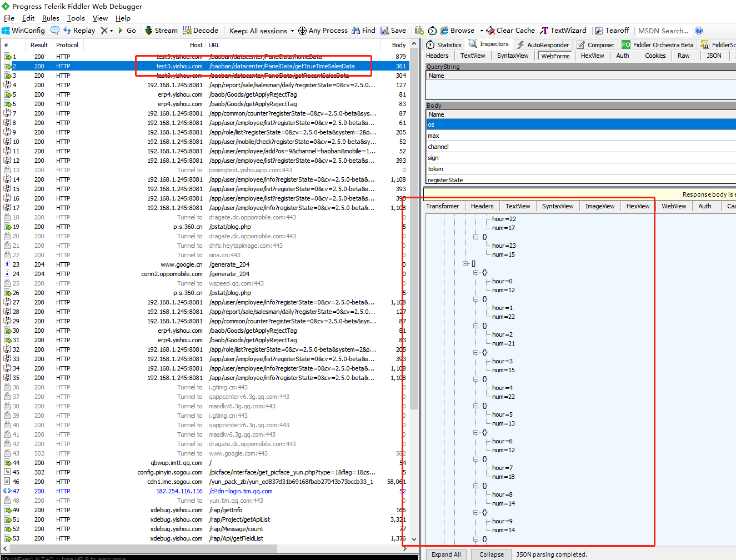Collapse the {} node containing hour=6

click(476, 432)
